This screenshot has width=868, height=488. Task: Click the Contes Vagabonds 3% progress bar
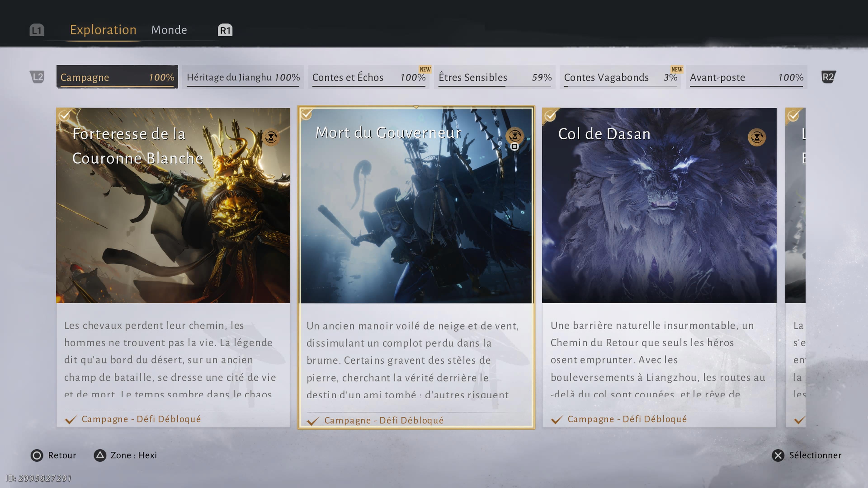click(620, 87)
